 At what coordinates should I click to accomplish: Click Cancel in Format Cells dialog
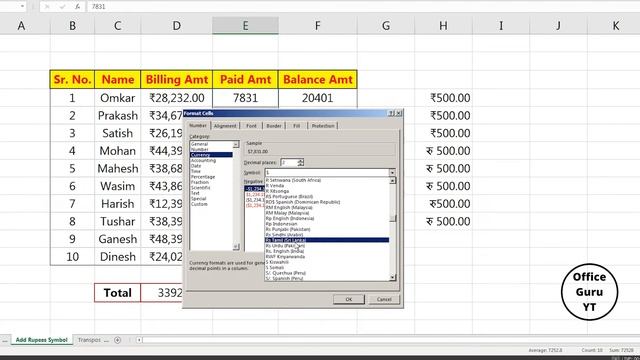384,299
